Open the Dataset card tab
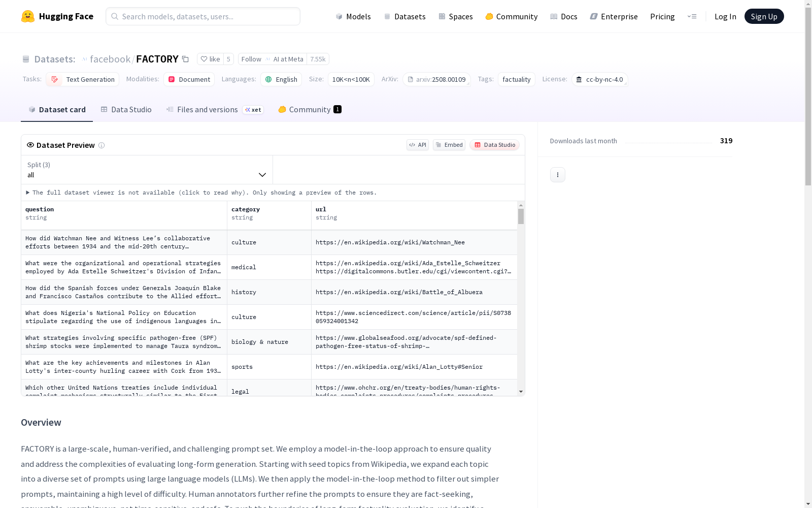Screen dimensions: 812x508 tap(57, 110)
